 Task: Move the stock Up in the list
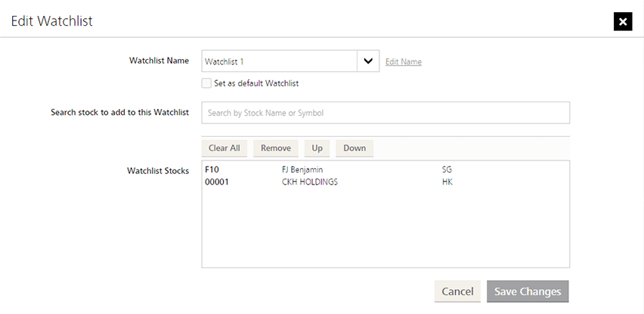pos(317,148)
